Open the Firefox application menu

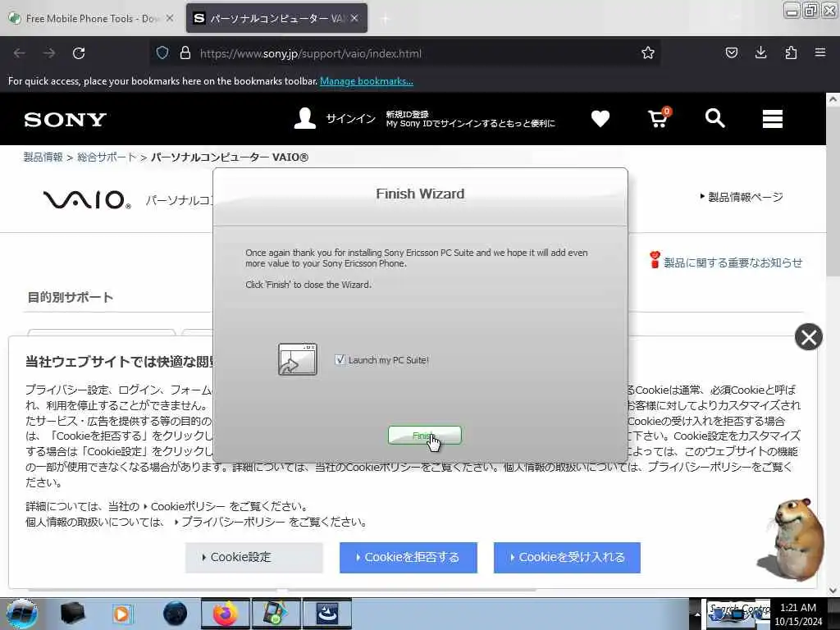[820, 53]
